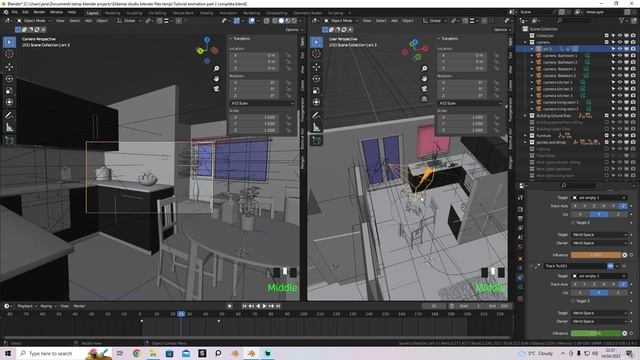Toggle perspective/orthographic grid icon in right viewport
The height and width of the screenshot is (360, 640).
(x=424, y=98)
